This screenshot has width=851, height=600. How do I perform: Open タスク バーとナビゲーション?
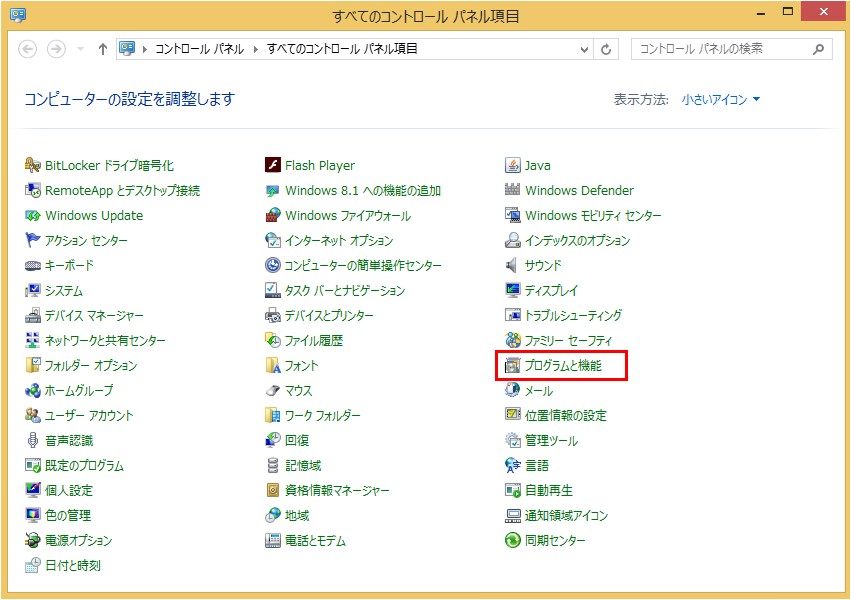tap(335, 290)
